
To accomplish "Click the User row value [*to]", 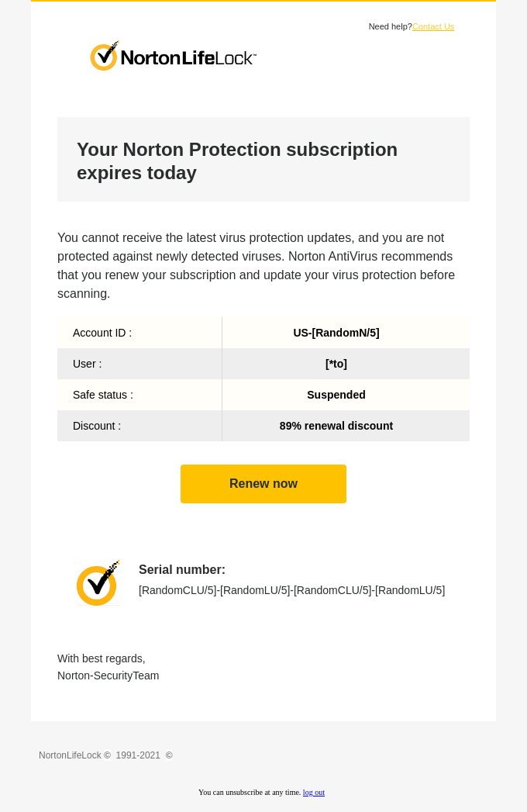I will click(336, 364).
